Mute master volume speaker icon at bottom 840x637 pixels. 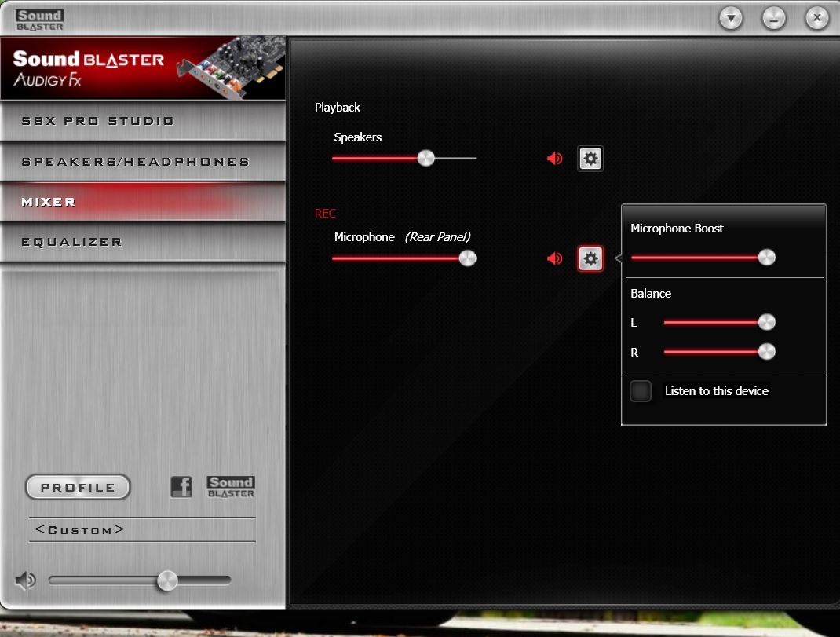(x=25, y=580)
